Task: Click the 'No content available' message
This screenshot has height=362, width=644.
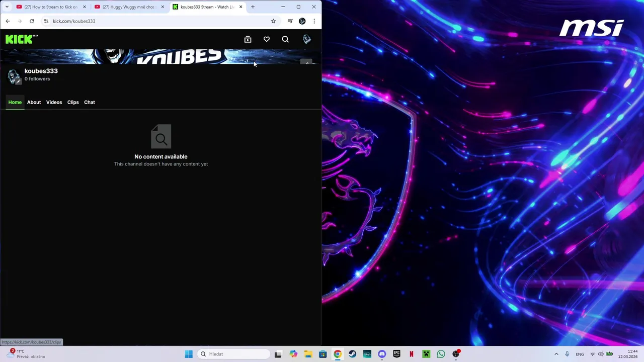Action: (x=161, y=157)
